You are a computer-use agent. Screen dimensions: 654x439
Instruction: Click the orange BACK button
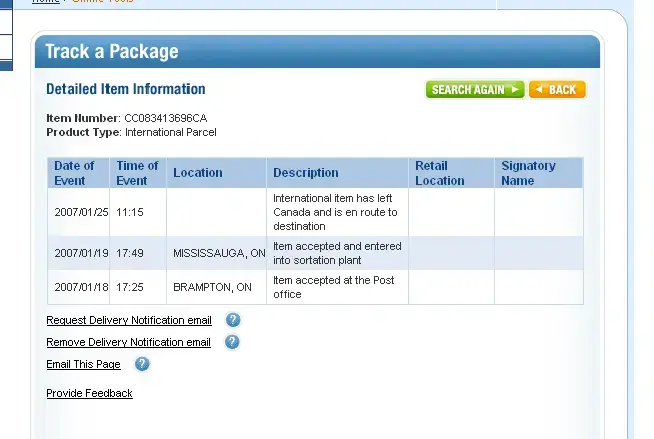point(557,90)
